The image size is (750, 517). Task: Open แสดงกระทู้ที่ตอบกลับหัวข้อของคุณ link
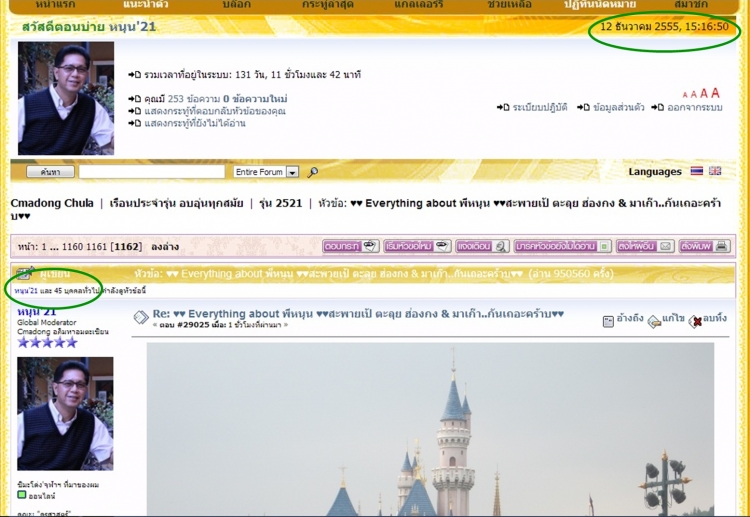coord(215,111)
